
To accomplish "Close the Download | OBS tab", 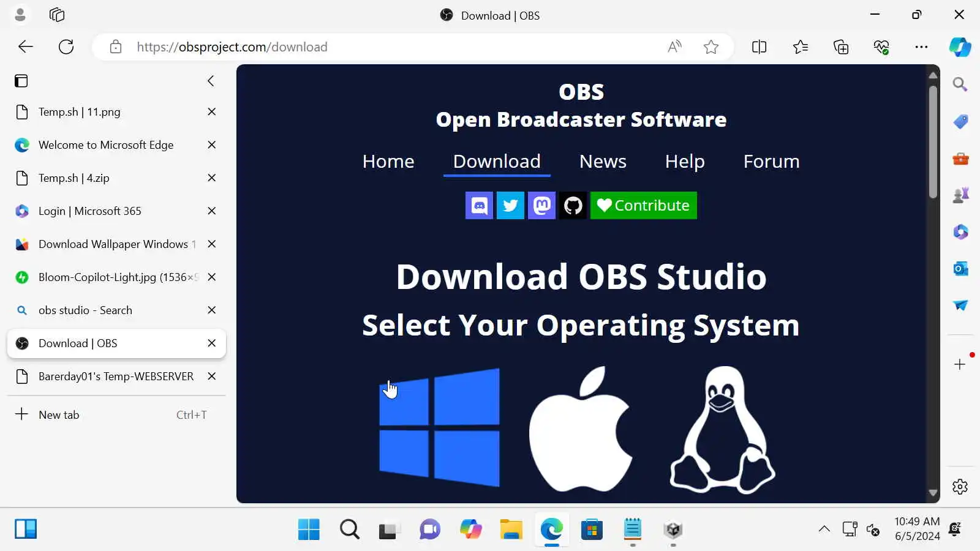I will pos(211,343).
